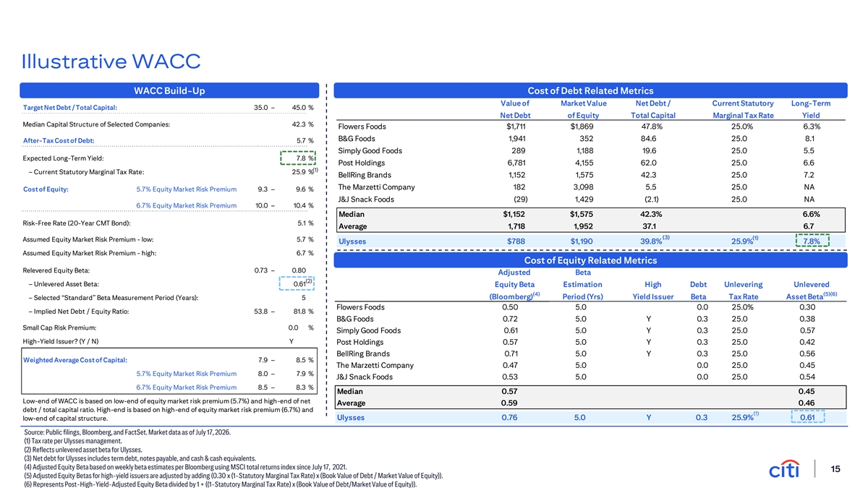Click 'Assumed Equity Market Risk Premium - high:'

click(x=90, y=253)
